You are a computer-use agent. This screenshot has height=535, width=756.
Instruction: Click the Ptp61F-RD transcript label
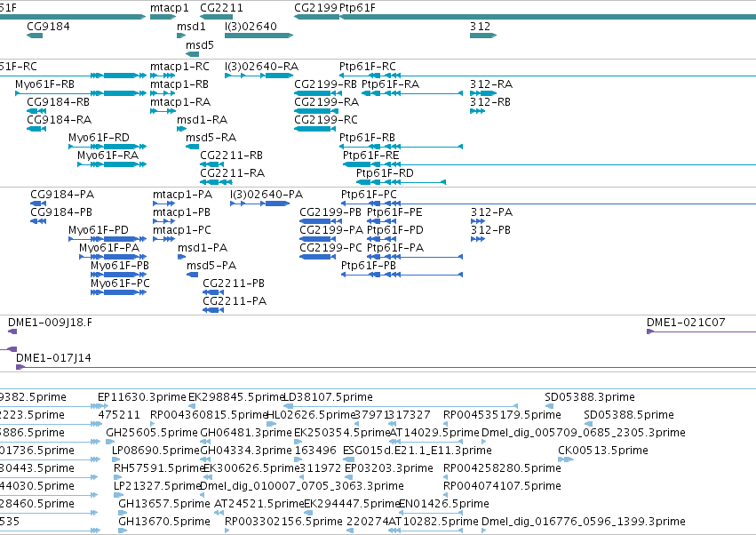pyautogui.click(x=385, y=173)
